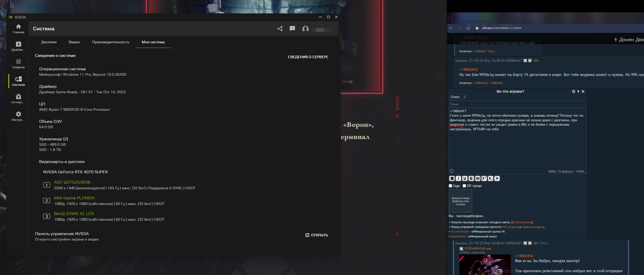Click the bold formatting button in reply form

452,178
